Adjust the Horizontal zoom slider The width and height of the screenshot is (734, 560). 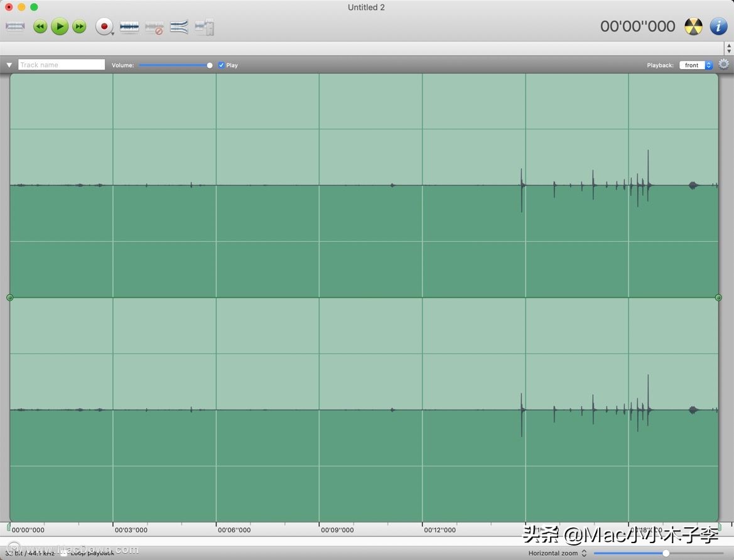(x=659, y=553)
